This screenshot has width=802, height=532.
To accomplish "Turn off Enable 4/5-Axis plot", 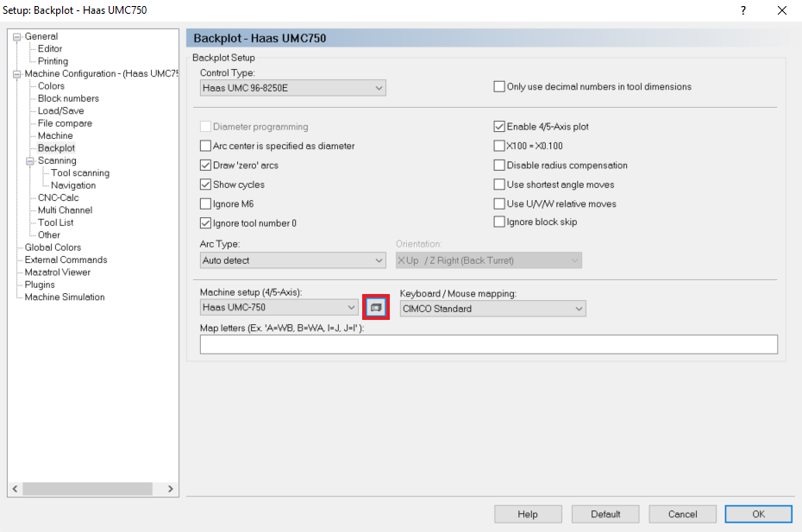I will [499, 126].
